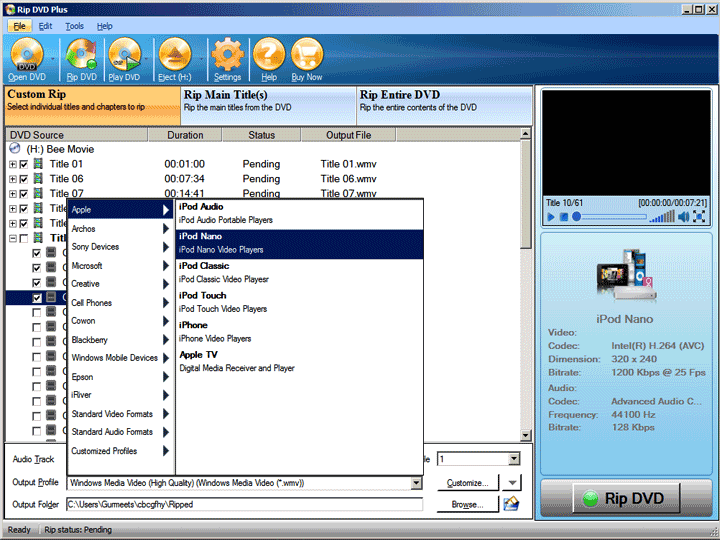Expand the Title 01 tree node
This screenshot has width=720, height=540.
click(x=13, y=164)
